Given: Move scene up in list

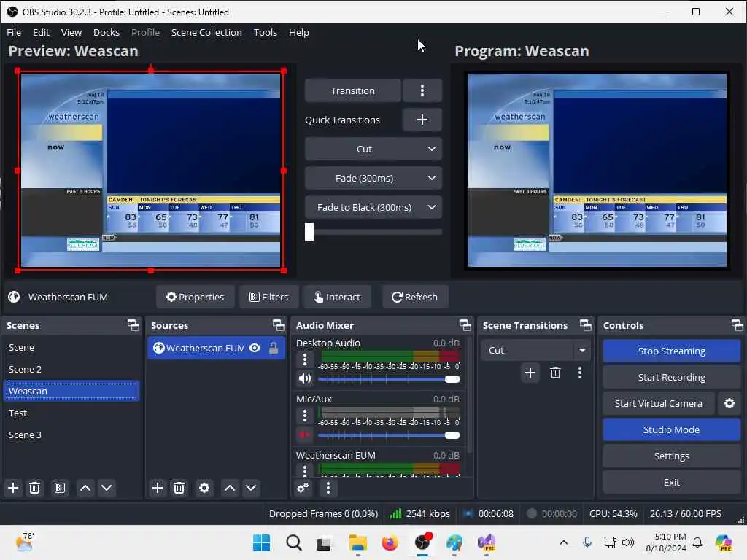Looking at the screenshot, I should click(85, 488).
